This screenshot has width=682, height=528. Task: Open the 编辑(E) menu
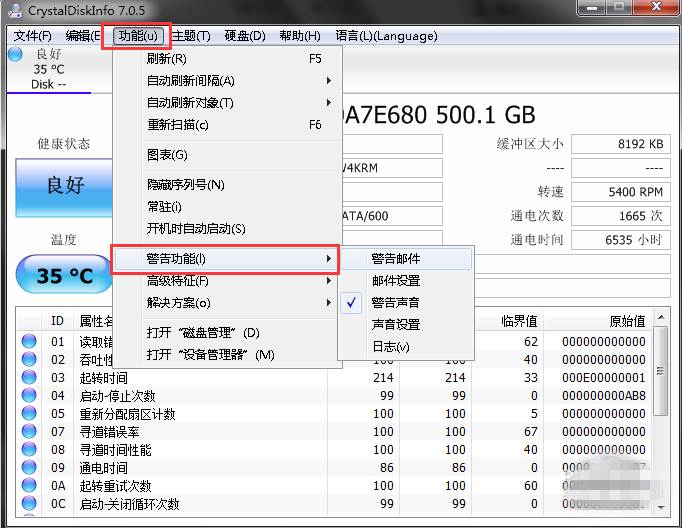pyautogui.click(x=83, y=36)
